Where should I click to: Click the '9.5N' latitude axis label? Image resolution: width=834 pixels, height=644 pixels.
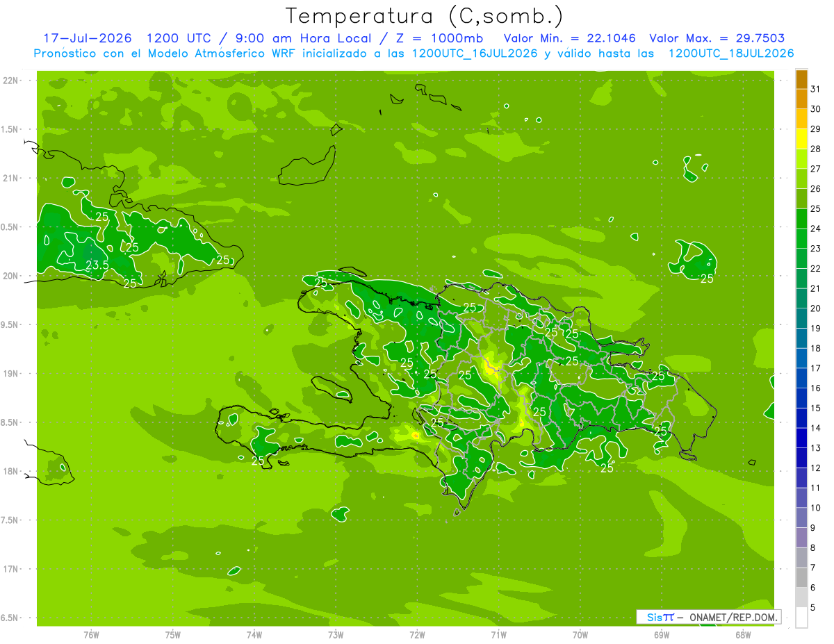tap(10, 325)
